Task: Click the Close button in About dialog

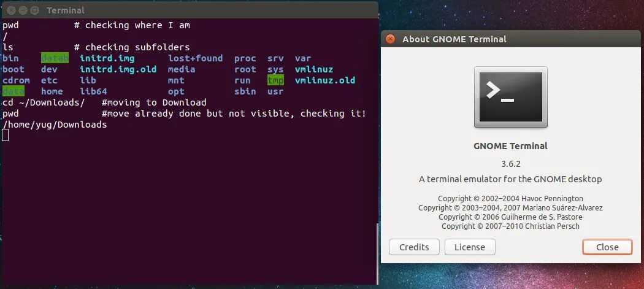Action: pyautogui.click(x=607, y=247)
